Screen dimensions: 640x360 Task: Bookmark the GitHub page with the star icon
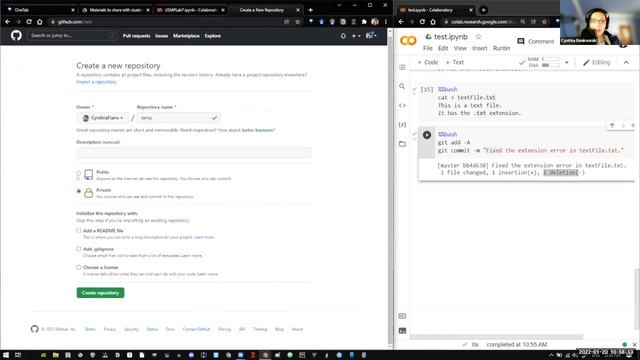tap(298, 22)
